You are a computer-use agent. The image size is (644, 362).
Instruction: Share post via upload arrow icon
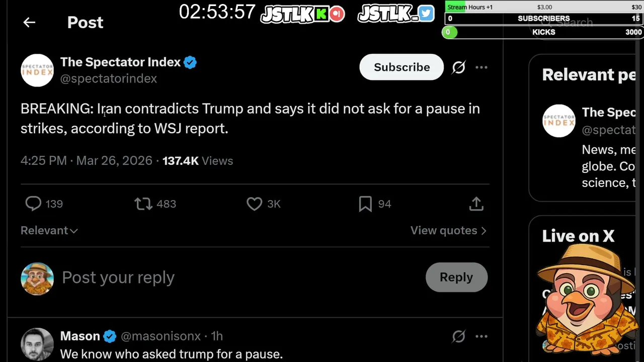[x=476, y=204]
